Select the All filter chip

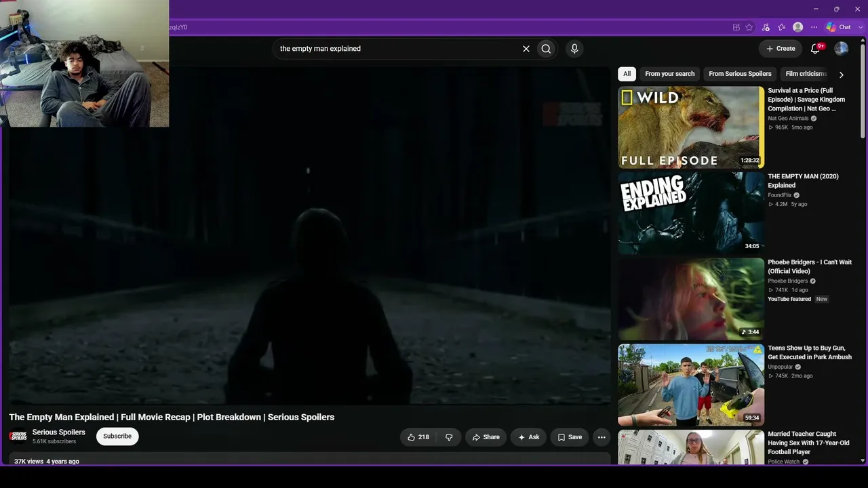pyautogui.click(x=627, y=74)
